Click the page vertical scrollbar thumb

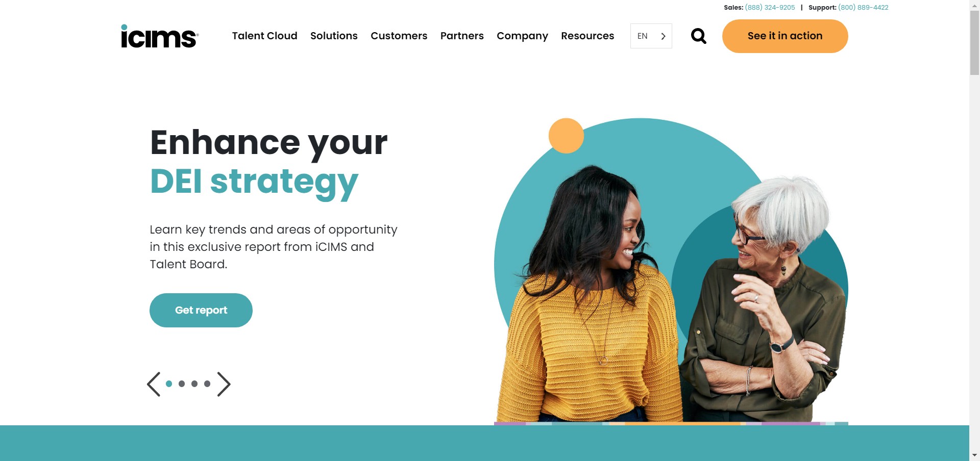click(x=974, y=43)
